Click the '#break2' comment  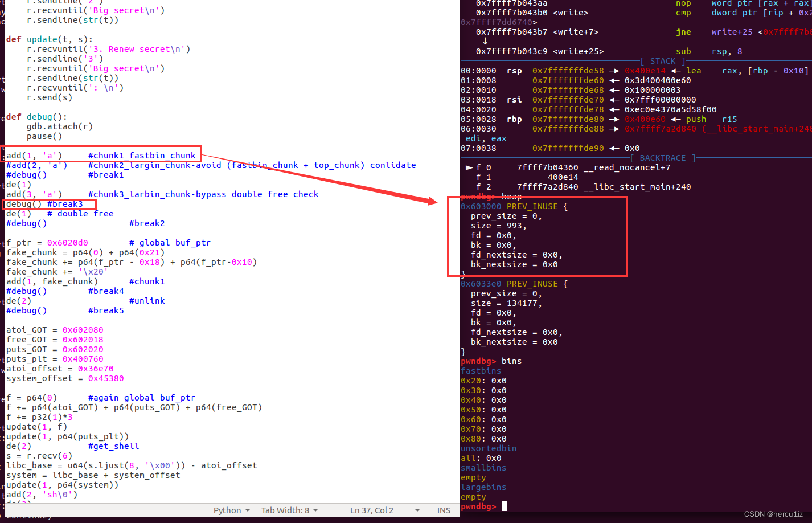point(147,223)
